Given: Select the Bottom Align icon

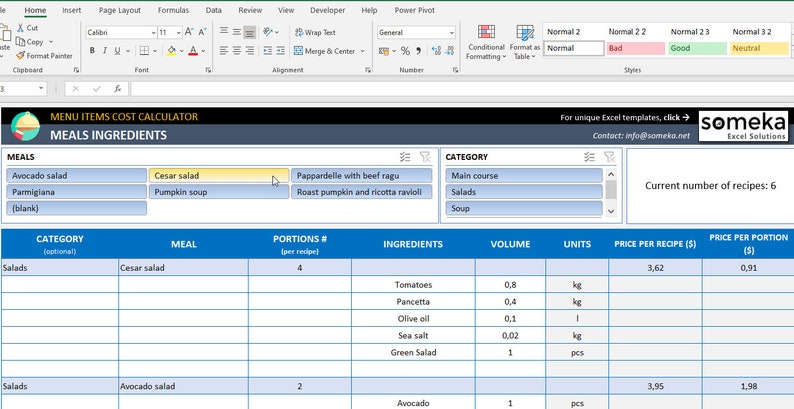Looking at the screenshot, I should (249, 32).
